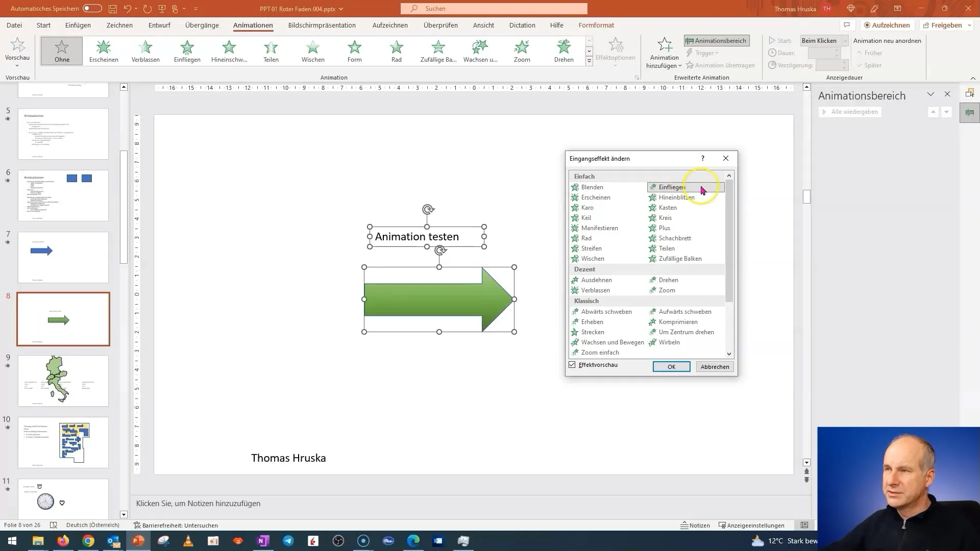Toggle the Automatisches Speichern switch
Image resolution: width=980 pixels, height=551 pixels.
[x=92, y=9]
